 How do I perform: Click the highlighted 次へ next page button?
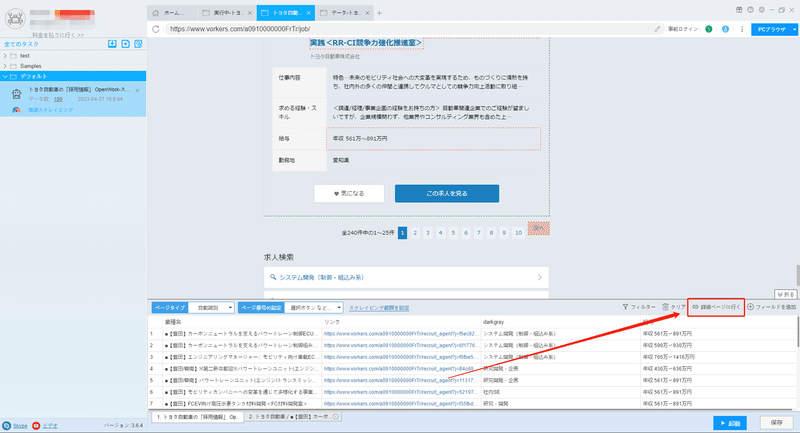click(538, 228)
